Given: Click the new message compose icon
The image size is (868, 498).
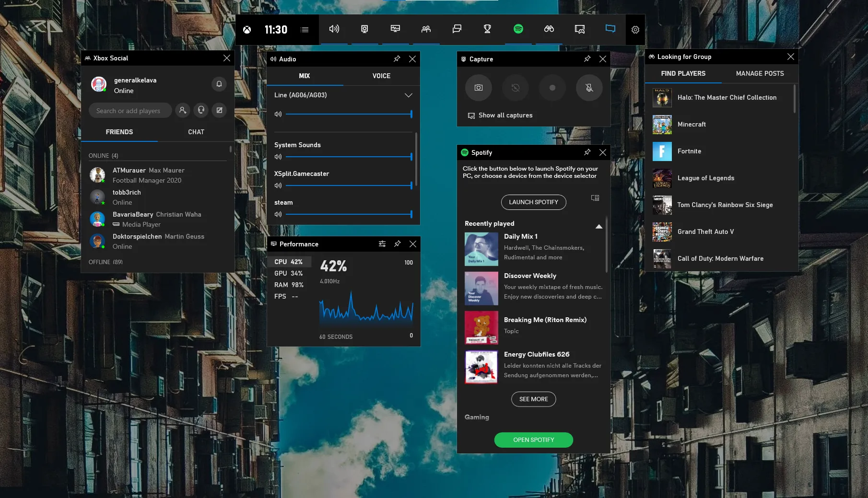Looking at the screenshot, I should click(219, 110).
